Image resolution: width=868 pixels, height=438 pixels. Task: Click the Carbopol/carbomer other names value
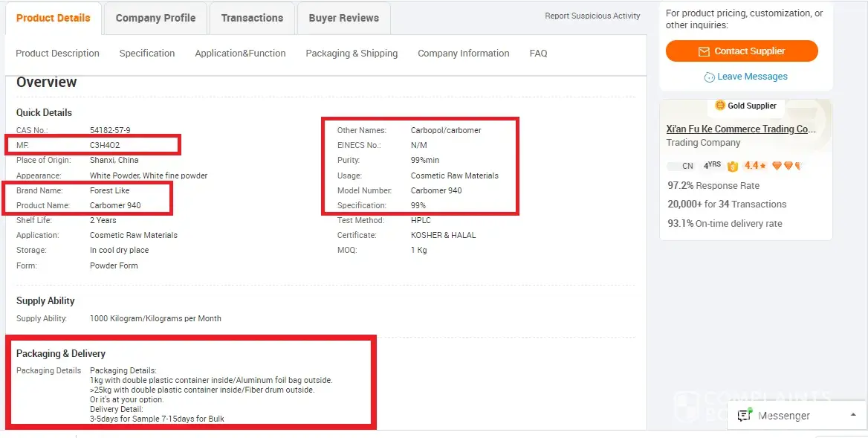(x=446, y=130)
